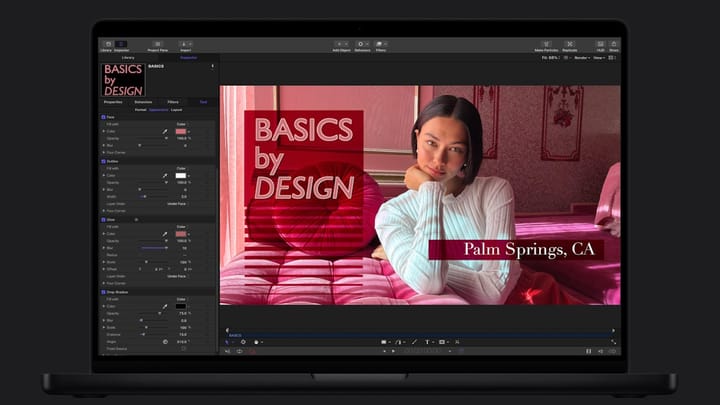The image size is (720, 405).
Task: Select the hand pan tool below canvas
Action: tap(256, 342)
